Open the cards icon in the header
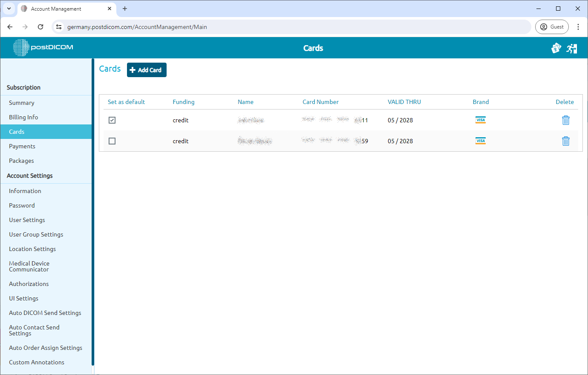 556,49
